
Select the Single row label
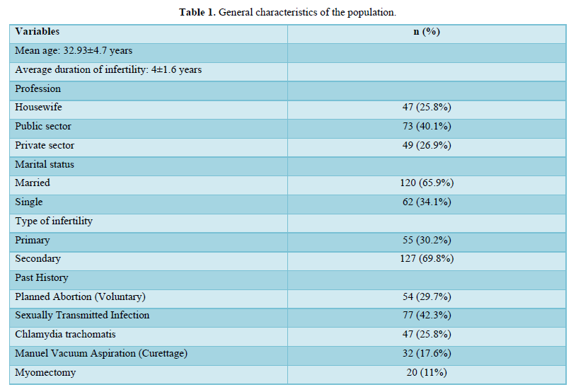coord(29,202)
